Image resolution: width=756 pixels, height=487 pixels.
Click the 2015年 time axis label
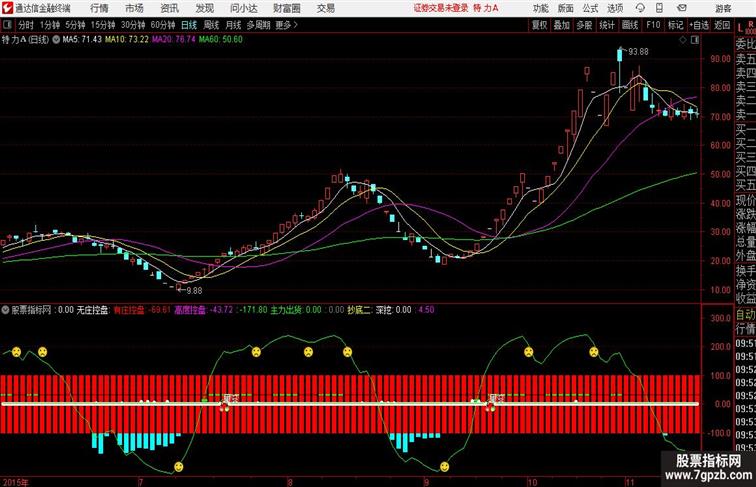pyautogui.click(x=15, y=482)
